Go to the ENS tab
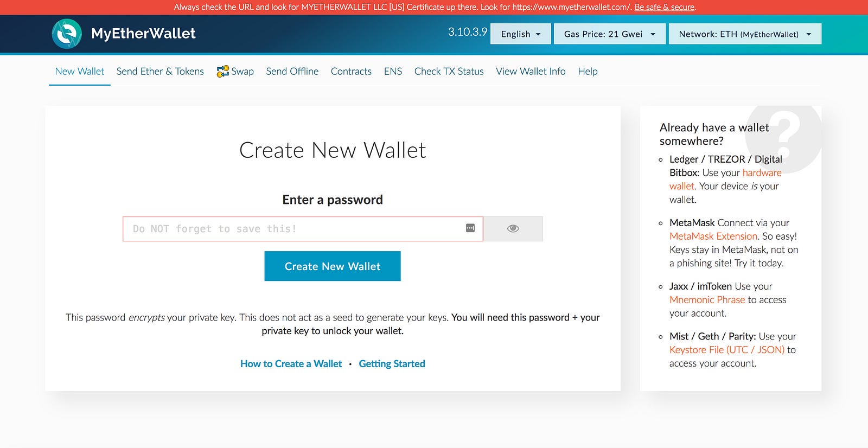This screenshot has width=868, height=448. (393, 72)
